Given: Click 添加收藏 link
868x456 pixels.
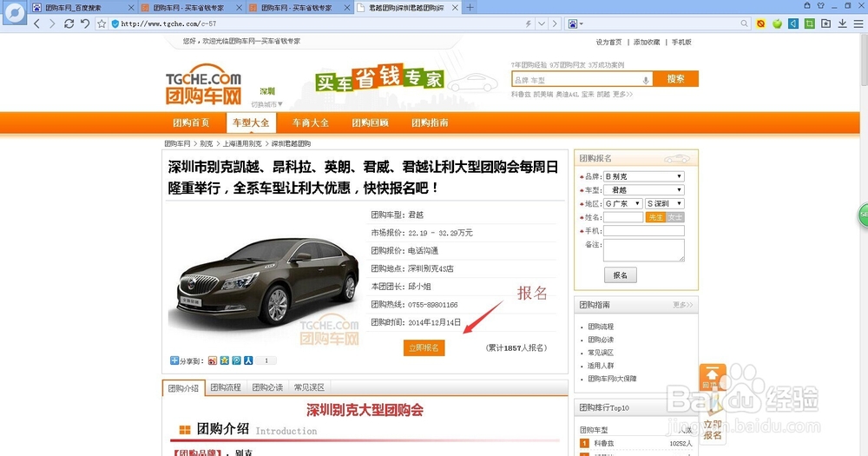Looking at the screenshot, I should [648, 42].
